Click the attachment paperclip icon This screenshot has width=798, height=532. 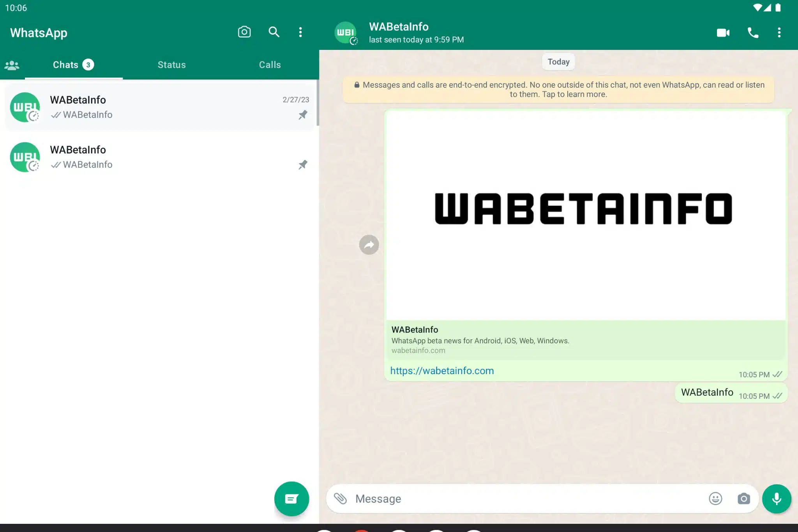pyautogui.click(x=340, y=498)
